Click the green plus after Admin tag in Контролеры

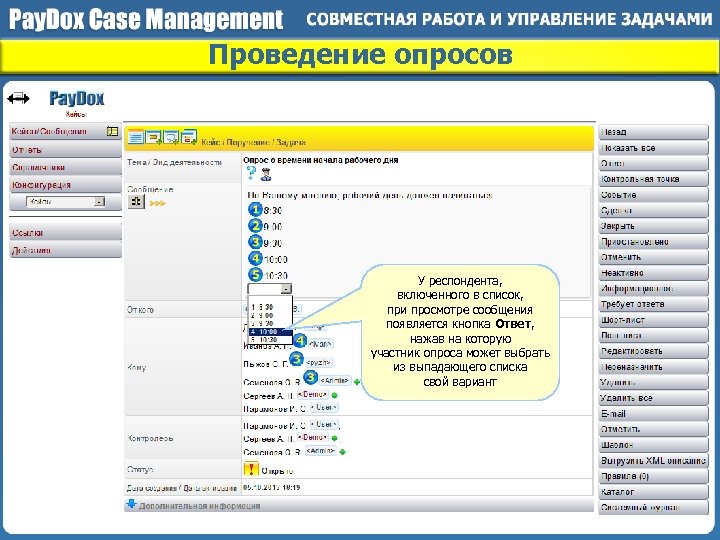[343, 452]
